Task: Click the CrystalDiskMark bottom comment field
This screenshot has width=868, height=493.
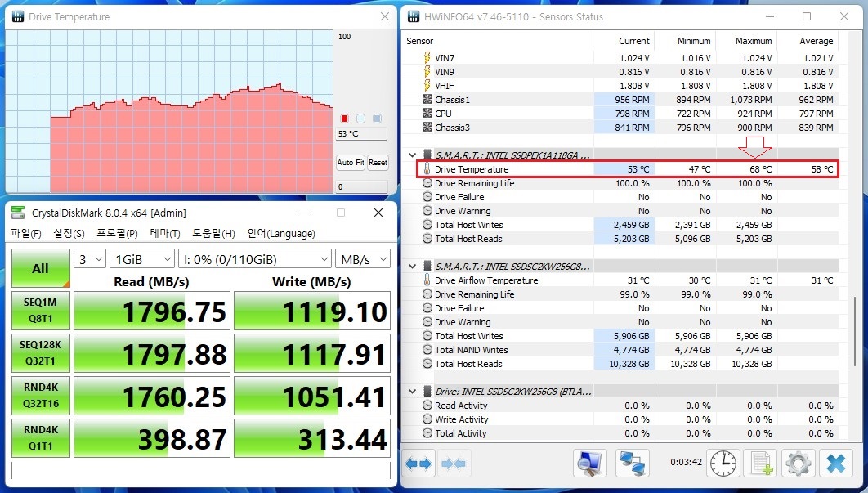Action: coord(200,470)
